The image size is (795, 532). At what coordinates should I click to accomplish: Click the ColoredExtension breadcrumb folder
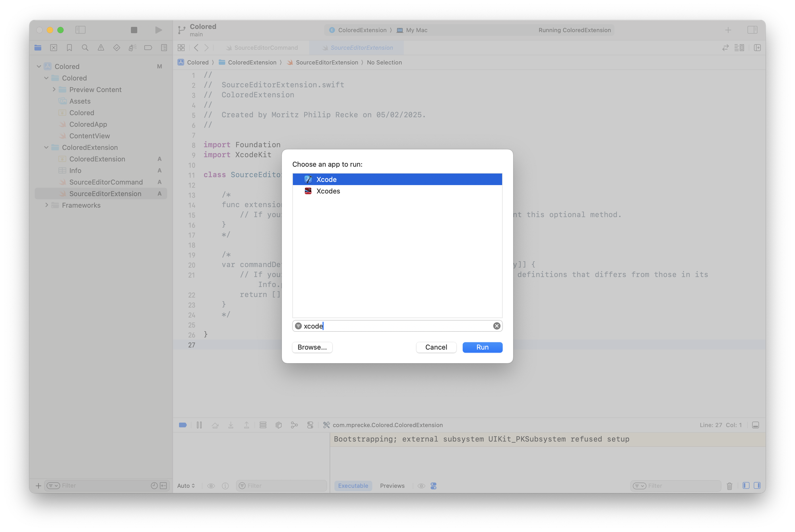coord(247,62)
